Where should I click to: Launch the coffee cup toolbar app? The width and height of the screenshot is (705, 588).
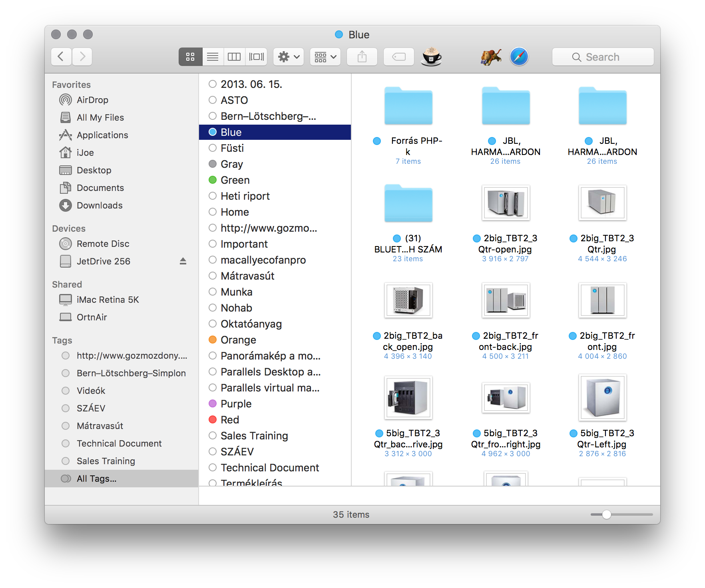click(432, 57)
